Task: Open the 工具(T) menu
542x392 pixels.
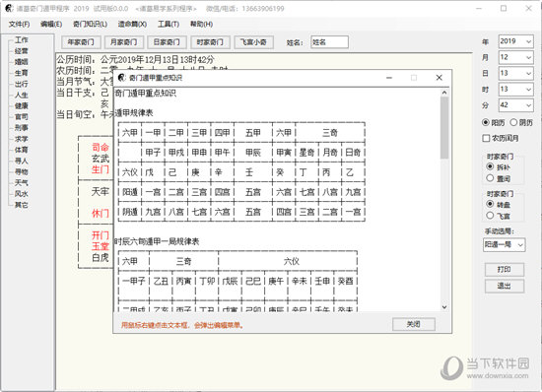Action: coord(169,25)
